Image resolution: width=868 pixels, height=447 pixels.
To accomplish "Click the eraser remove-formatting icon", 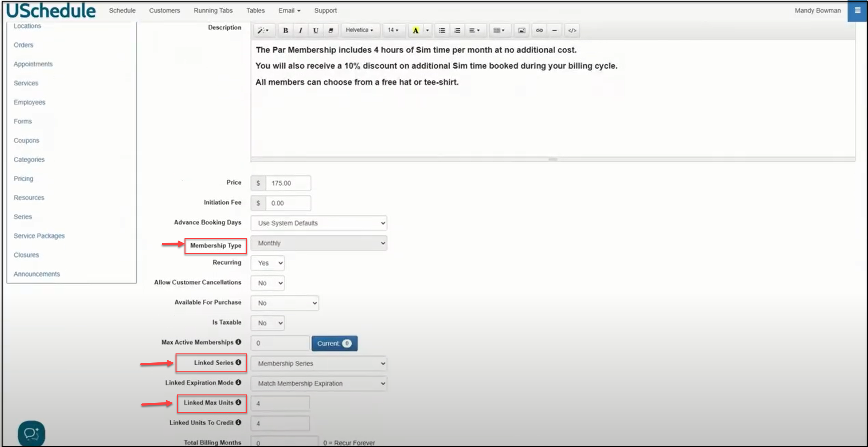I will pyautogui.click(x=331, y=30).
